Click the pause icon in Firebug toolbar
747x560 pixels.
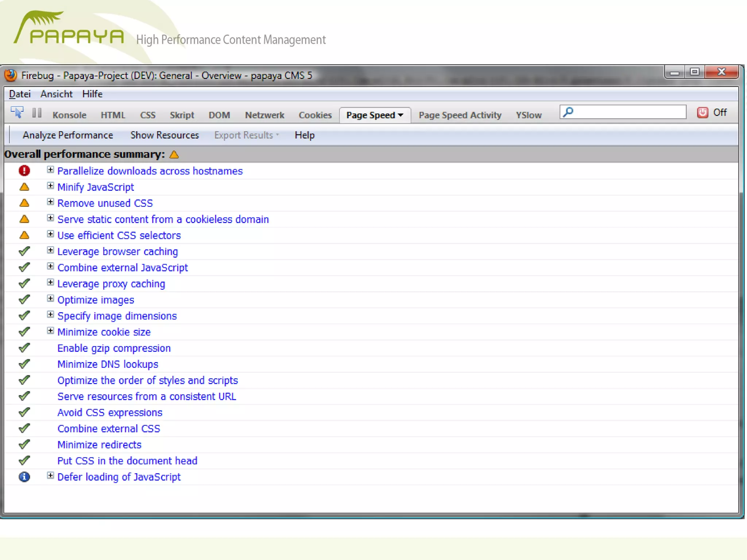tap(36, 113)
